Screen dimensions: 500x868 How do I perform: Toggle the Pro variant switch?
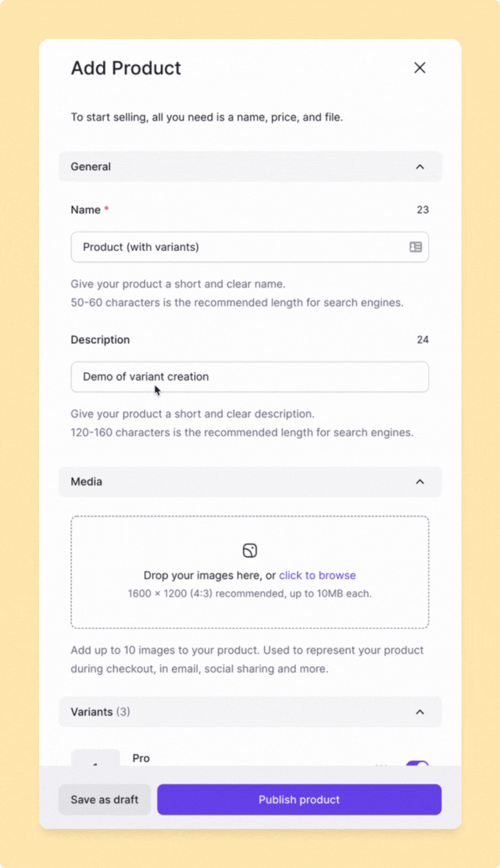417,763
